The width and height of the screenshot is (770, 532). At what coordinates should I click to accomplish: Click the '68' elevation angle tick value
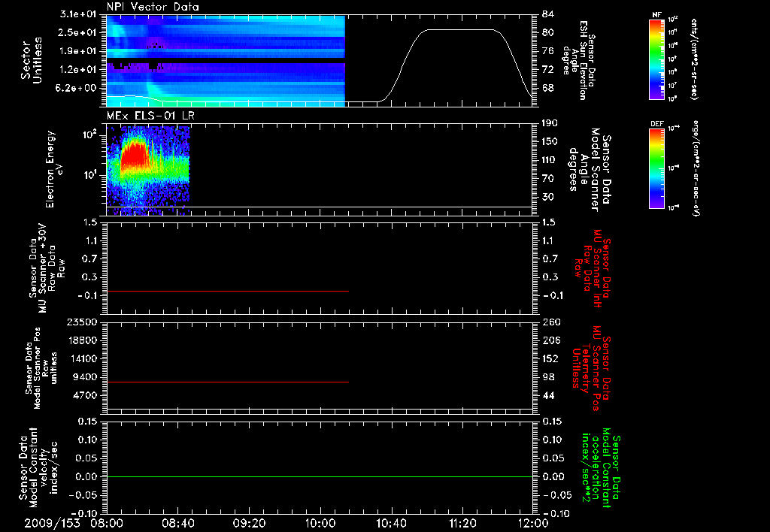pyautogui.click(x=548, y=88)
